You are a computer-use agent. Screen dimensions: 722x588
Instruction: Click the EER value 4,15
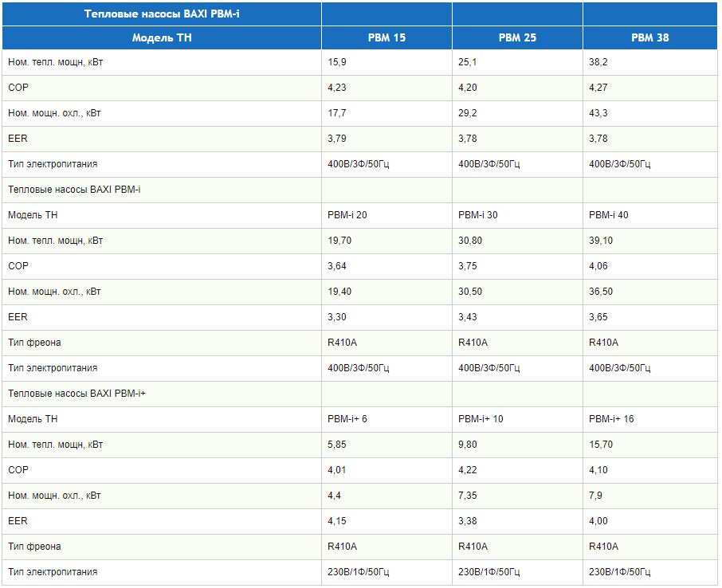click(x=336, y=521)
